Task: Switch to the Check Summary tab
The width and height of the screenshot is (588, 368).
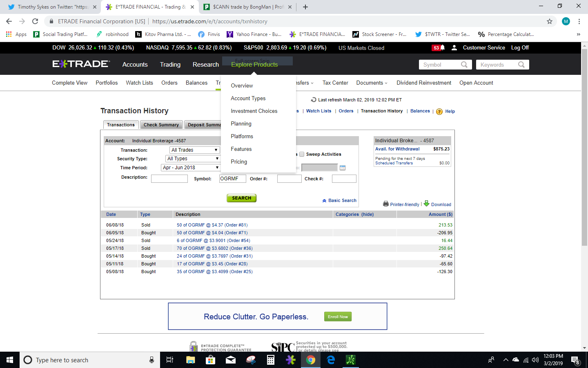Action: pos(161,125)
